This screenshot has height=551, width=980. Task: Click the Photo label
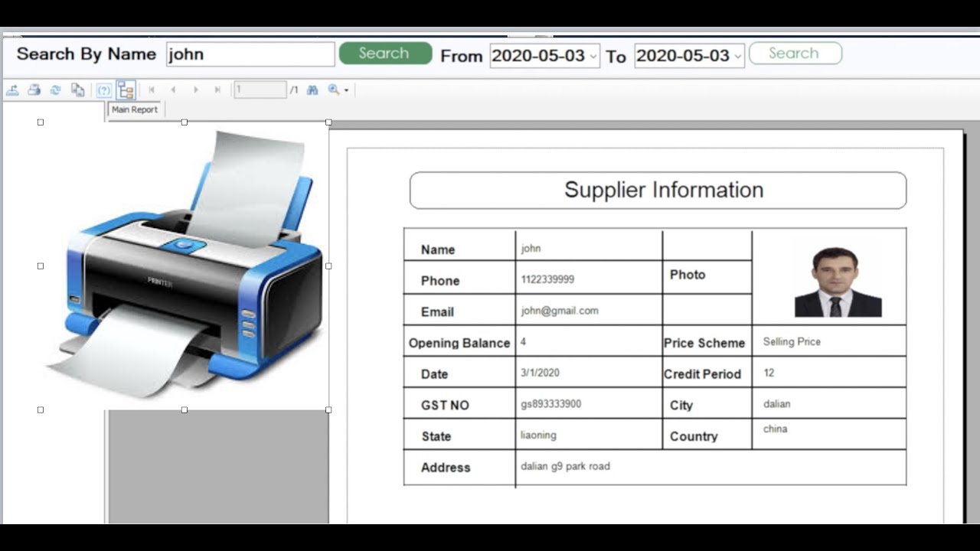(x=688, y=275)
